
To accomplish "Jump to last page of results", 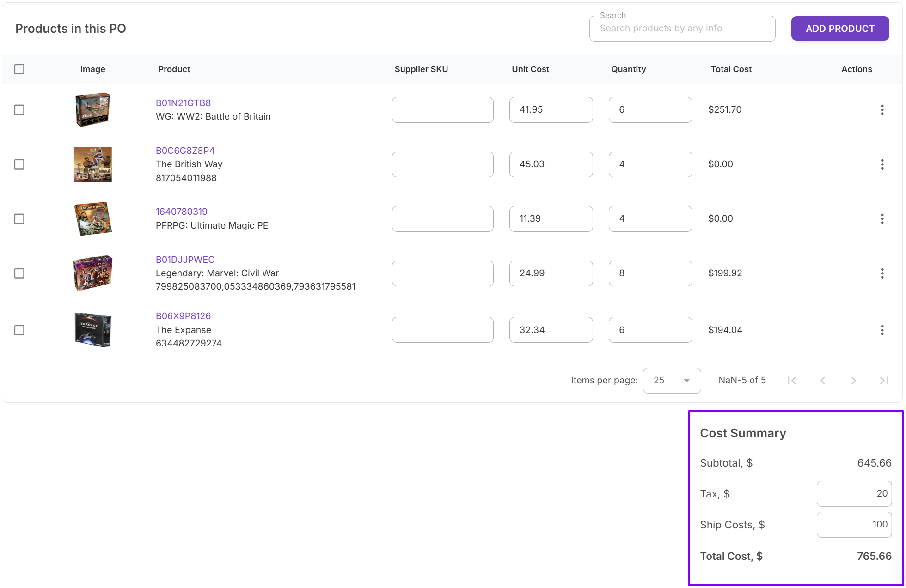I will coord(884,381).
